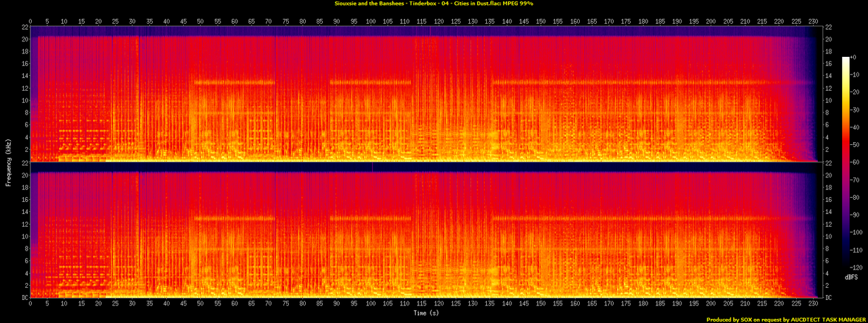Click the lower channel spectrogram plot

click(x=426, y=230)
